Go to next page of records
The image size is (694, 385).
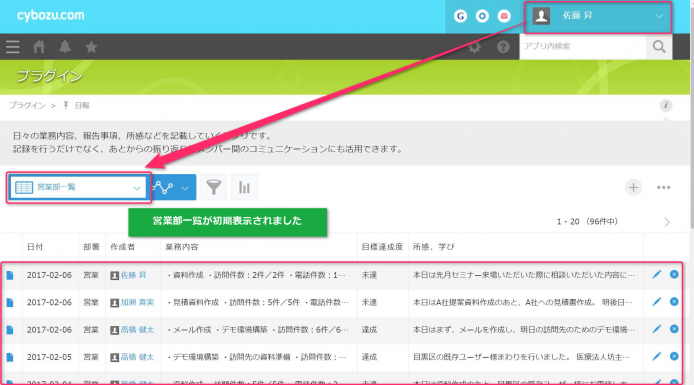click(667, 222)
